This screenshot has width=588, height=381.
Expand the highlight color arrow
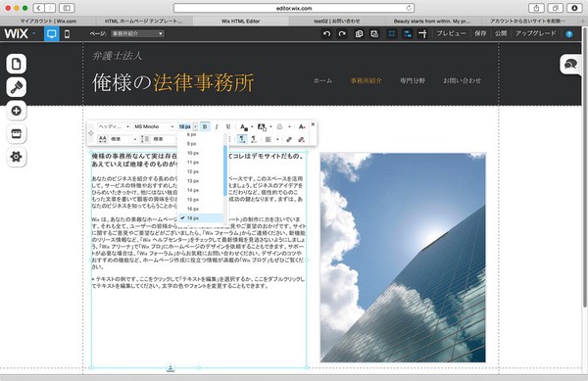(270, 127)
